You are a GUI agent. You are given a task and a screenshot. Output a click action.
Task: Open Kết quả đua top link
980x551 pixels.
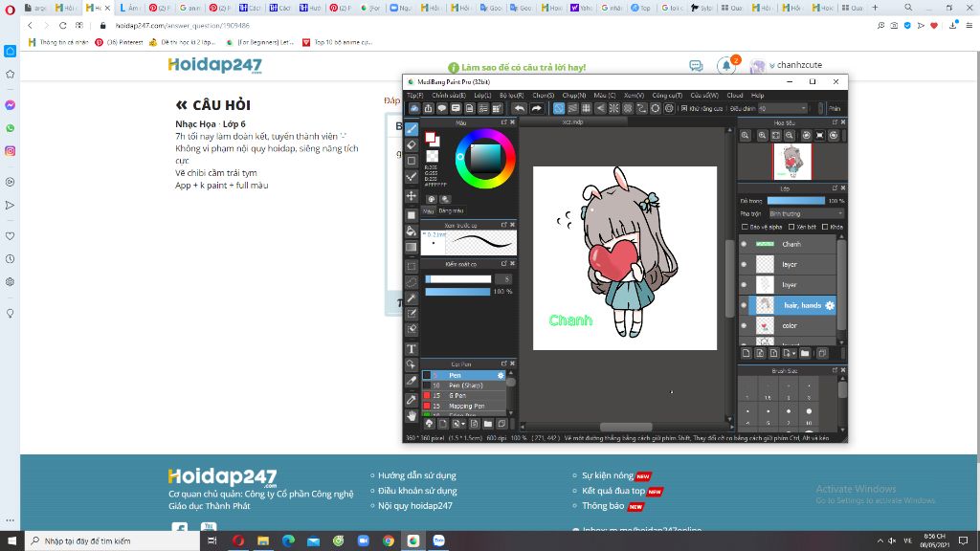(x=613, y=491)
